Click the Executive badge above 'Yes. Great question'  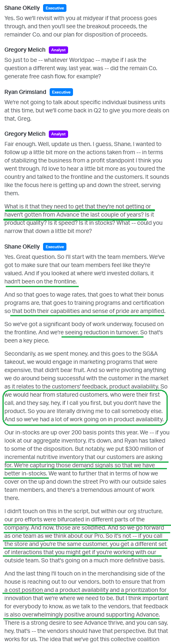pos(55,247)
